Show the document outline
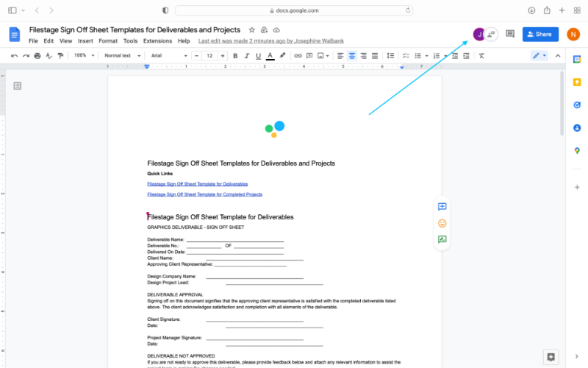Screen dimensions: 588x368 pyautogui.click(x=17, y=86)
